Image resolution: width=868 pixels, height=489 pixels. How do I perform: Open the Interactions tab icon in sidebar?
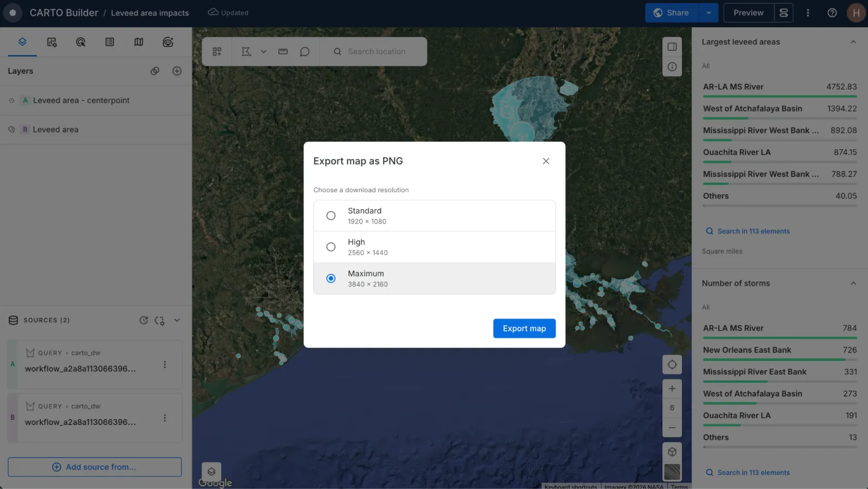pyautogui.click(x=81, y=42)
